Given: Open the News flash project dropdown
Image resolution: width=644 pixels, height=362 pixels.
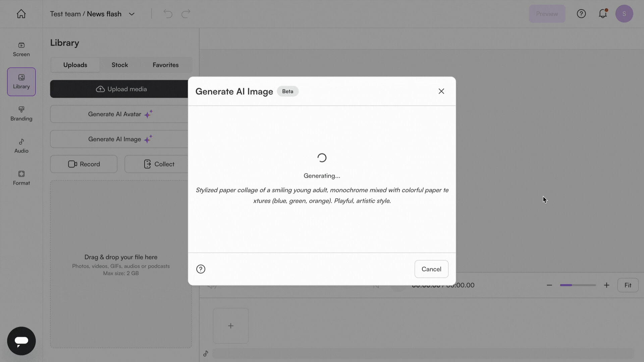Looking at the screenshot, I should (x=132, y=14).
